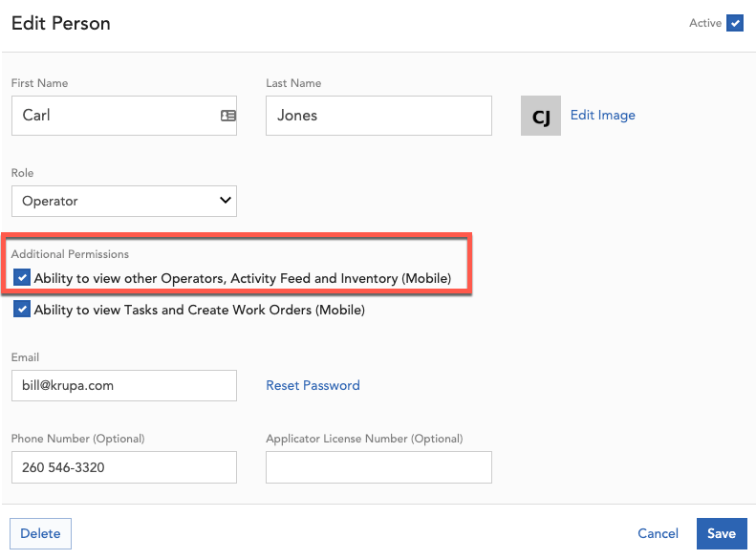Image resolution: width=756 pixels, height=560 pixels.
Task: Click the Tasks and Create Work Orders label text
Action: click(x=199, y=310)
